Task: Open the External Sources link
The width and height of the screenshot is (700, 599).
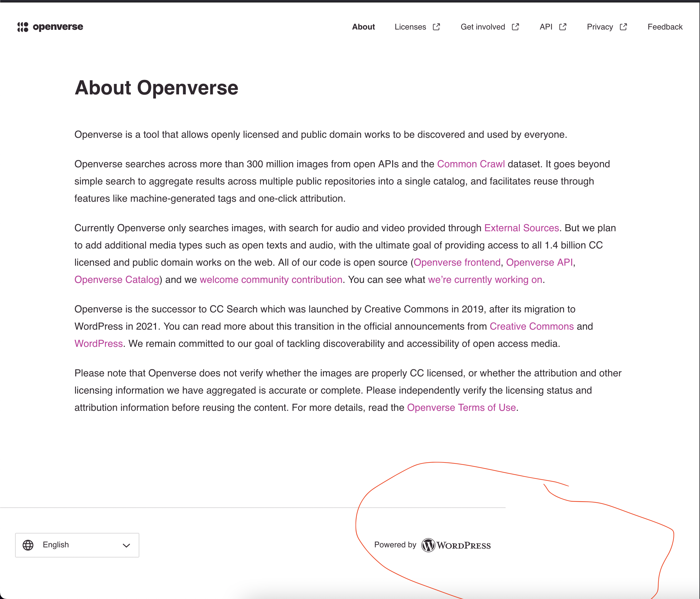Action: click(x=521, y=228)
